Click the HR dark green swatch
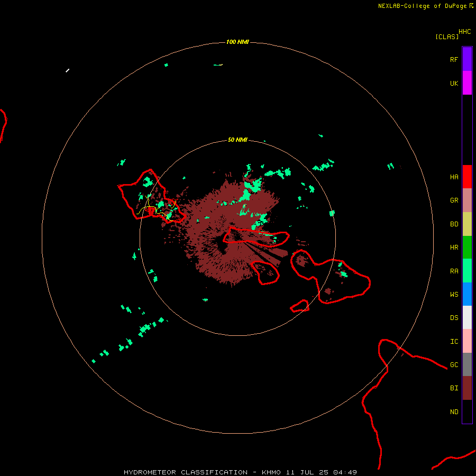476x476 pixels. click(x=467, y=248)
